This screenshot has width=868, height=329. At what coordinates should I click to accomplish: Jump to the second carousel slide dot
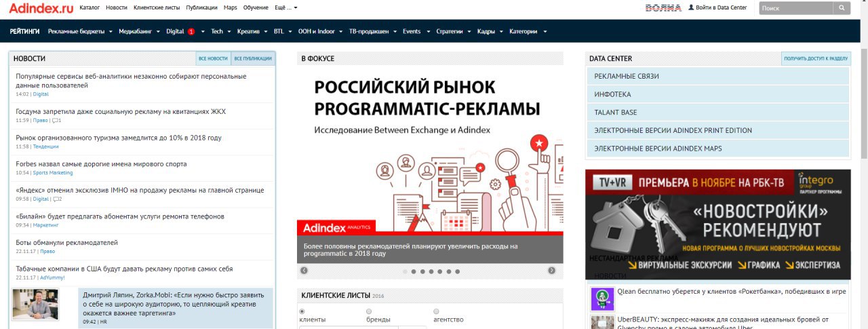click(414, 271)
